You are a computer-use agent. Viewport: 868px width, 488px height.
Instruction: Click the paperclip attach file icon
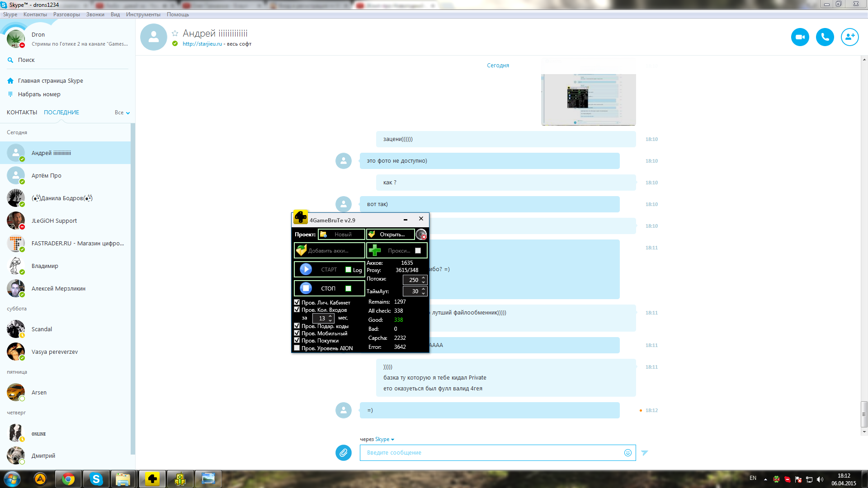pyautogui.click(x=344, y=452)
